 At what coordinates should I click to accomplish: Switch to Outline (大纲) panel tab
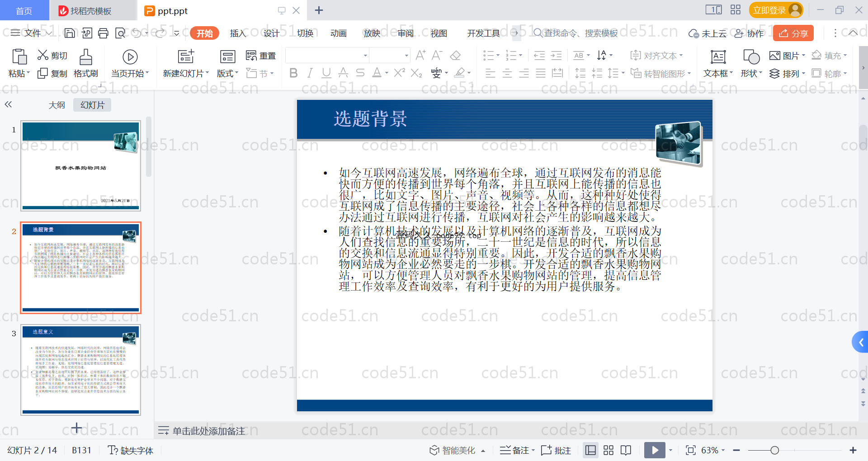(x=57, y=105)
